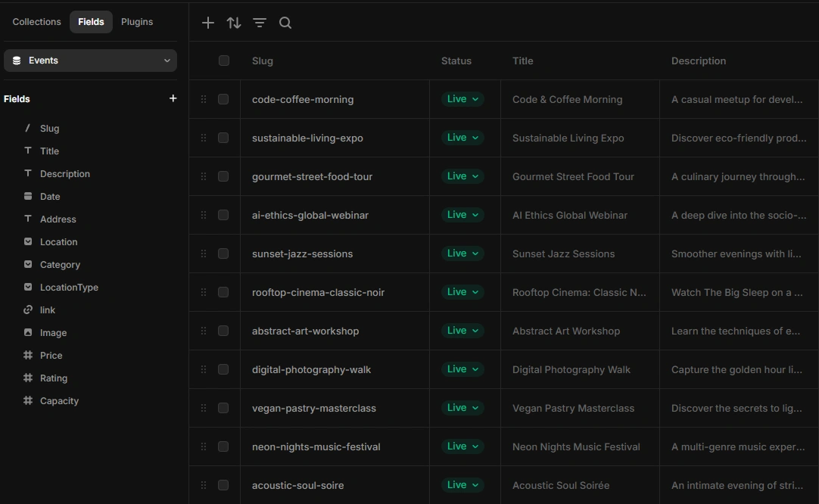Check the acoustic-soul-soire row checkbox
The image size is (819, 504).
[223, 485]
